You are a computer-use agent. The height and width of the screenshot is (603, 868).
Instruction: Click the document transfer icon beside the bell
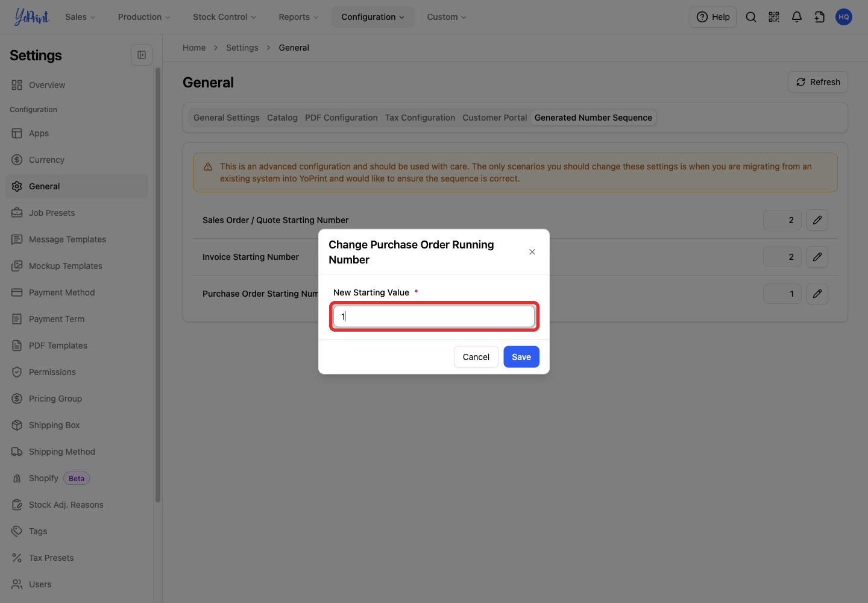820,17
